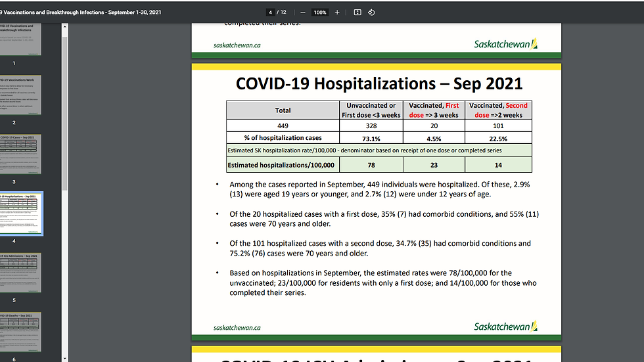The width and height of the screenshot is (644, 362).
Task: Click the 'Unvaccinated or First dose <3 weeks' header
Action: pyautogui.click(x=371, y=110)
